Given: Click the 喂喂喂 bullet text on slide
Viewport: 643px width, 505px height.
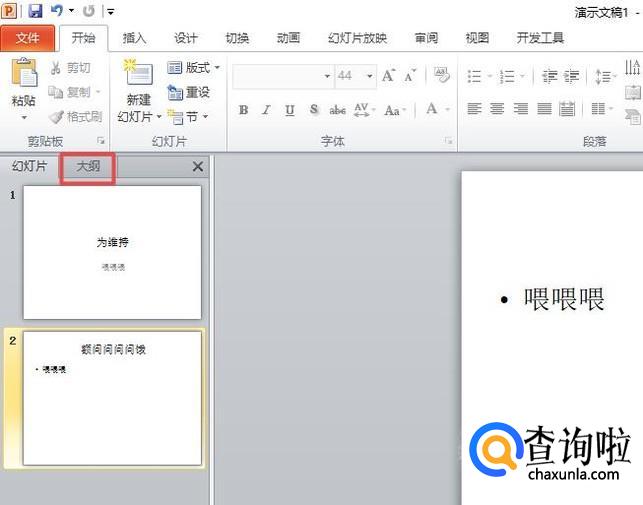Looking at the screenshot, I should (564, 299).
